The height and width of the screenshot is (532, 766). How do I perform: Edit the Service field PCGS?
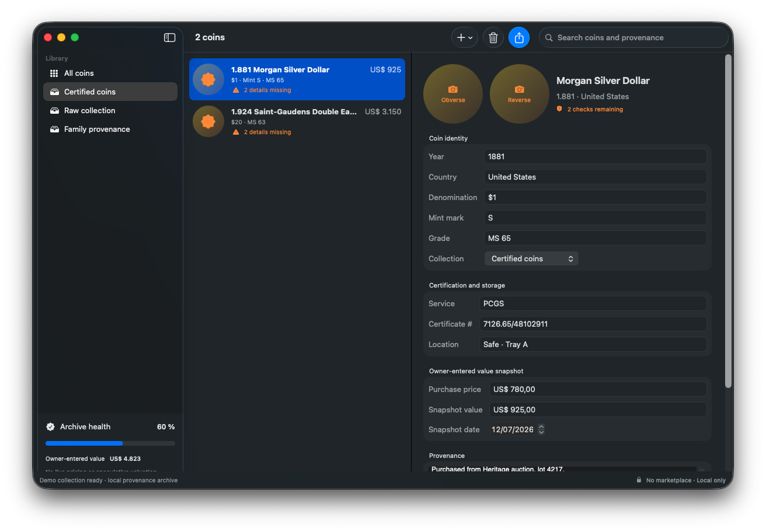593,303
